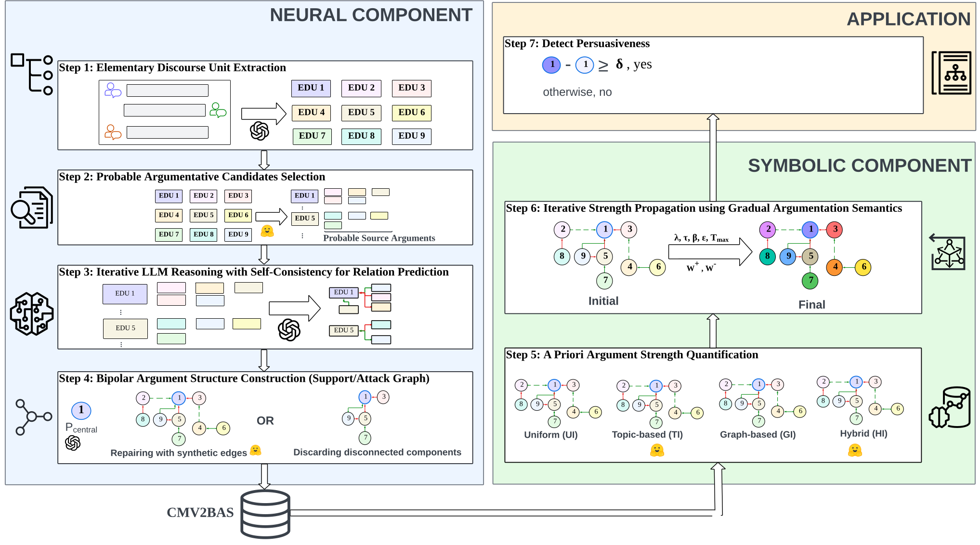Click the CMV2BAS label
This screenshot has height=545, width=980.
point(200,512)
